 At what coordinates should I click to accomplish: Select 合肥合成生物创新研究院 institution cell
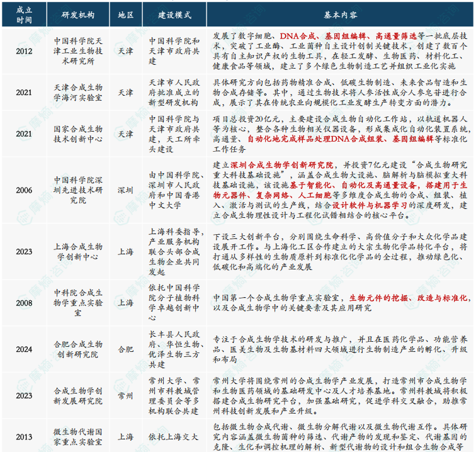click(x=78, y=349)
